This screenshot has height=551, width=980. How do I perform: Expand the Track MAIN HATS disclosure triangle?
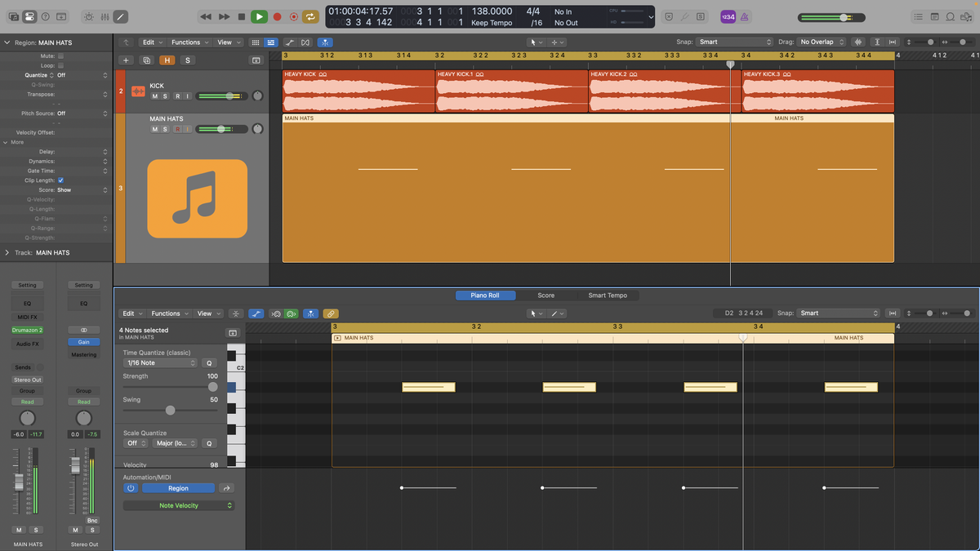[7, 252]
